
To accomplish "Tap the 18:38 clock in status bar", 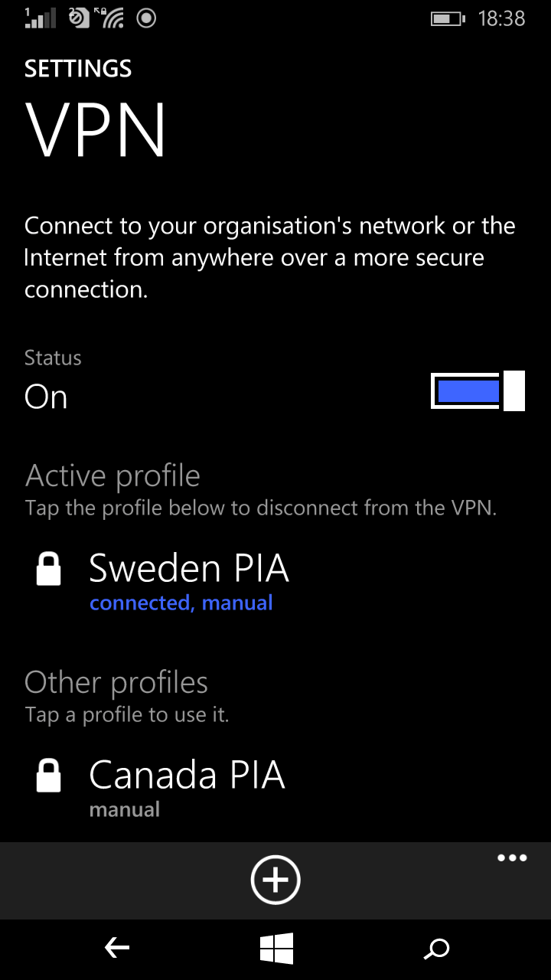I will (x=501, y=18).
